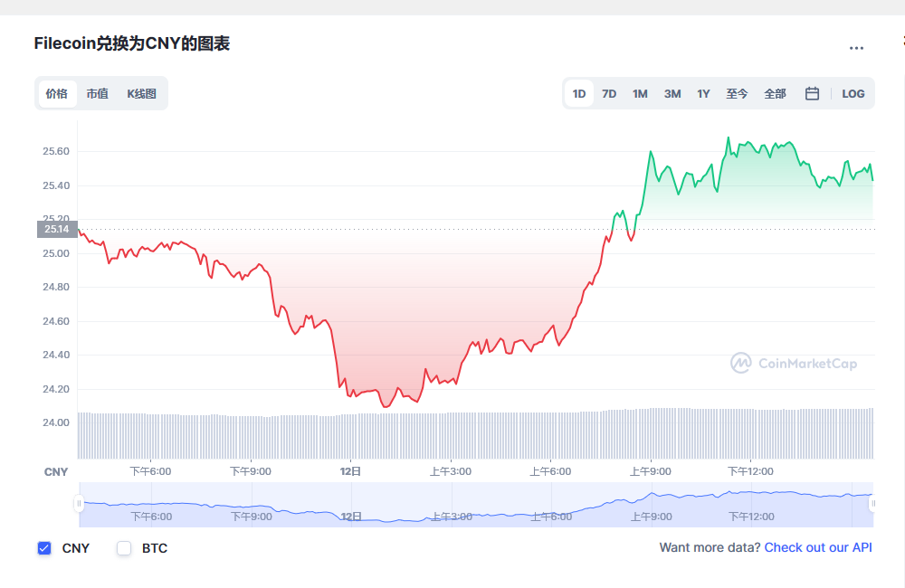
Task: Click the 25.40 price axis label
Action: pos(56,185)
